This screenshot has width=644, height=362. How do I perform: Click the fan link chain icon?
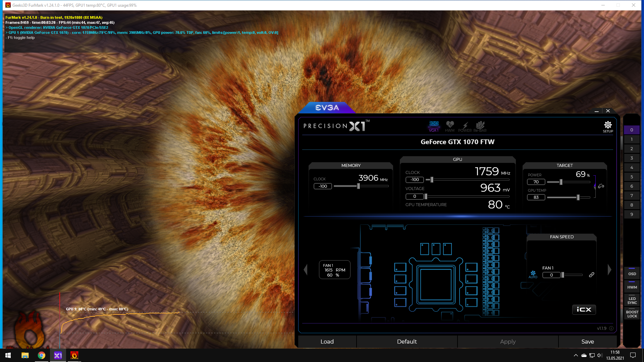592,275
